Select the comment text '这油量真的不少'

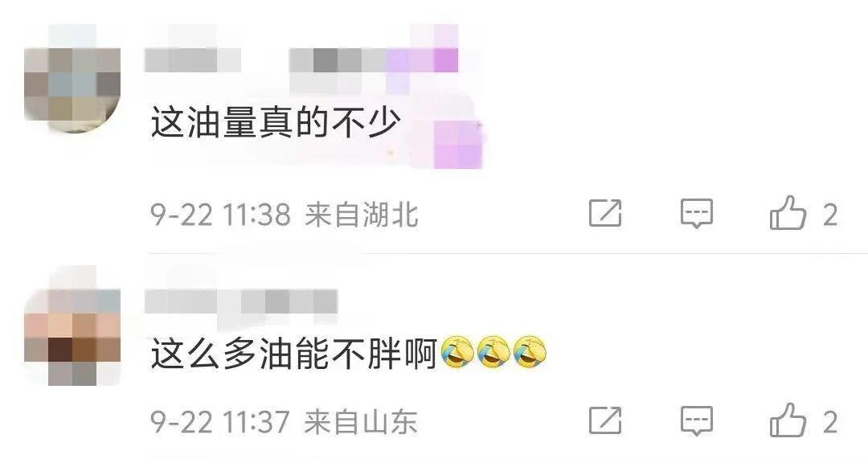(x=276, y=122)
